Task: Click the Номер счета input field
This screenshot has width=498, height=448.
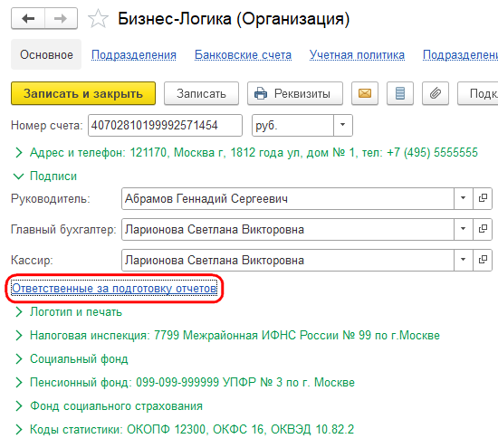Action: (165, 125)
